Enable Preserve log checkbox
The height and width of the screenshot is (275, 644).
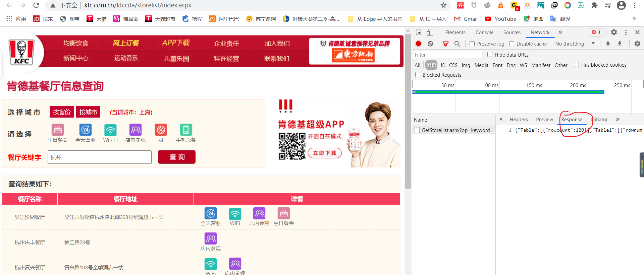tap(472, 44)
